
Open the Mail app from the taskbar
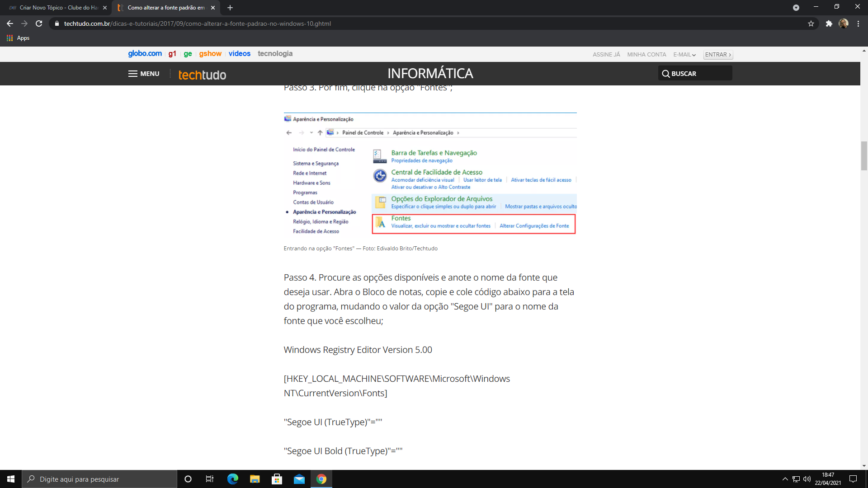299,479
